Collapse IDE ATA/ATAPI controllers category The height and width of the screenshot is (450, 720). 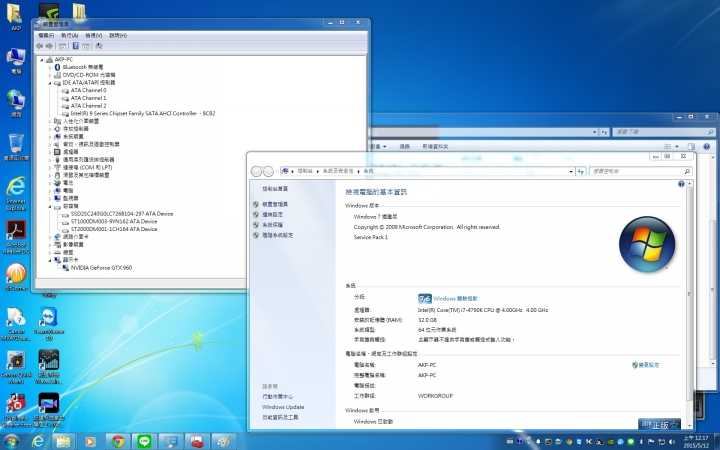pos(50,83)
